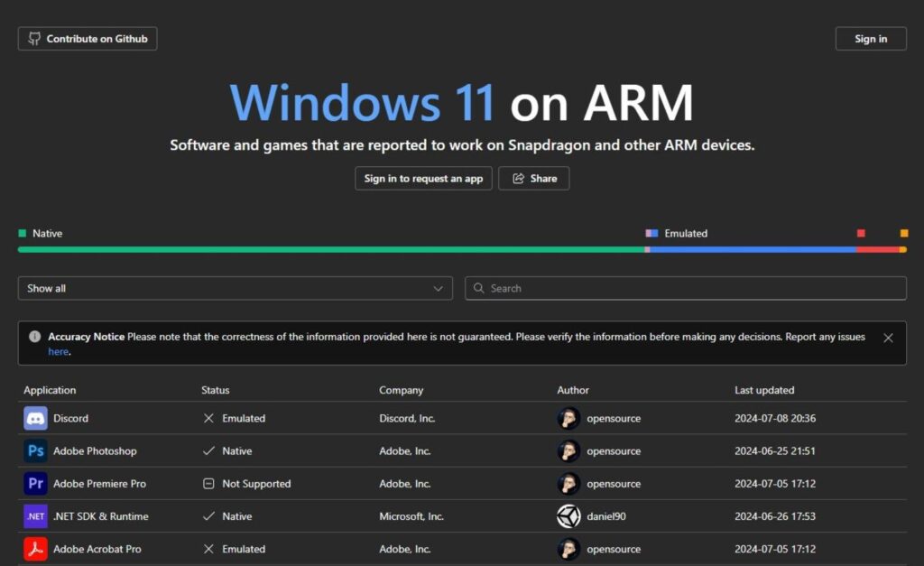Sort by the Last updated column header
The width and height of the screenshot is (924, 566).
pyautogui.click(x=763, y=389)
